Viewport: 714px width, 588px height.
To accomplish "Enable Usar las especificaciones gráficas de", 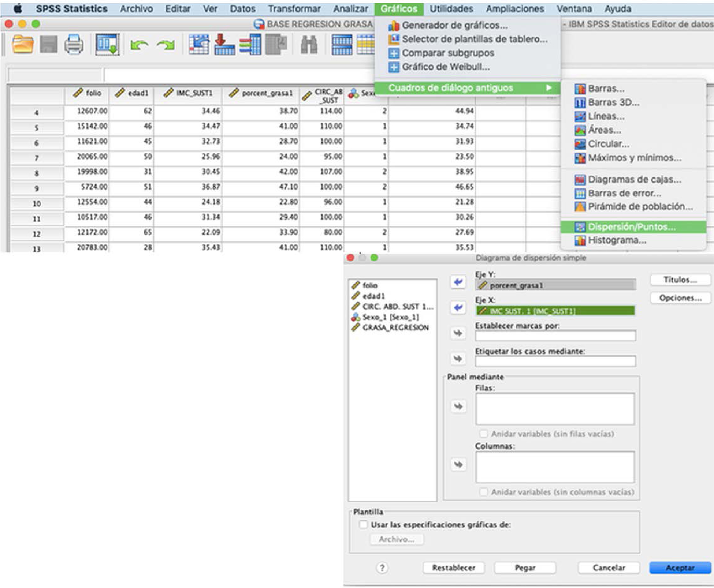I will 363,525.
